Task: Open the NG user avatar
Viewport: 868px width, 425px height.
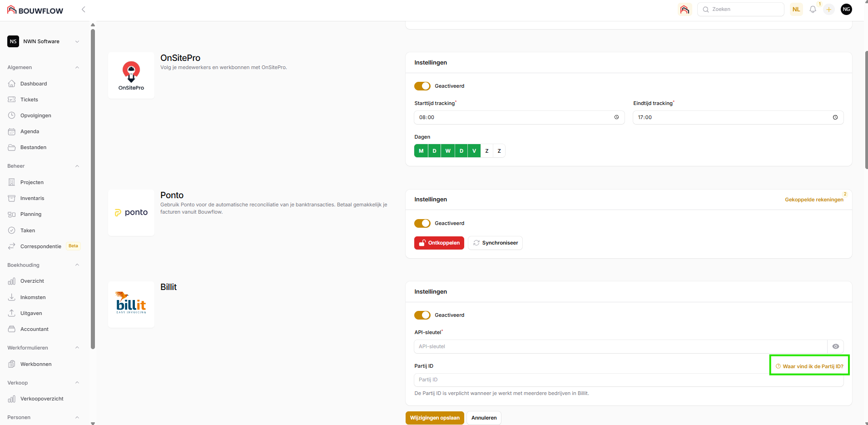Action: 846,10
